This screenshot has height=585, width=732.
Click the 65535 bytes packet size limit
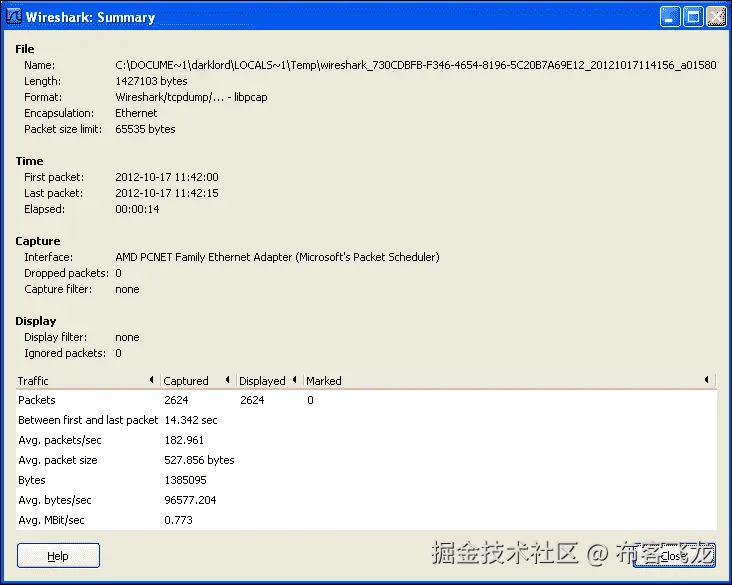tap(145, 129)
